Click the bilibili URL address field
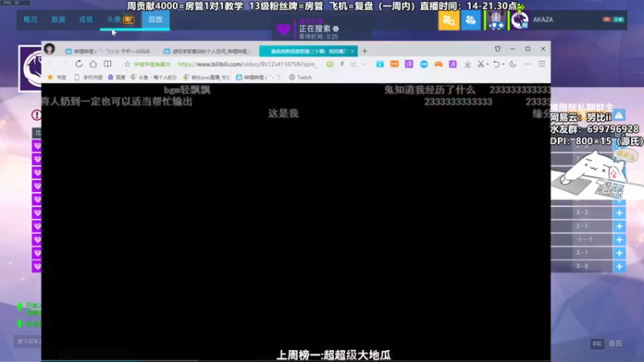This screenshot has width=644, height=362. [247, 64]
